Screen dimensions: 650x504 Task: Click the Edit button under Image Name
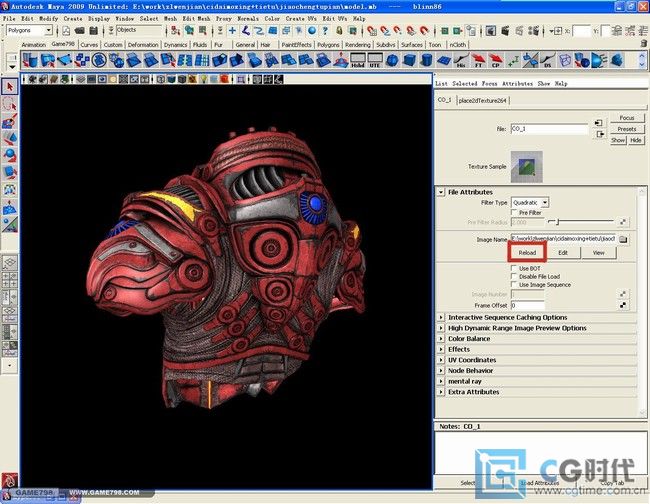(x=563, y=252)
